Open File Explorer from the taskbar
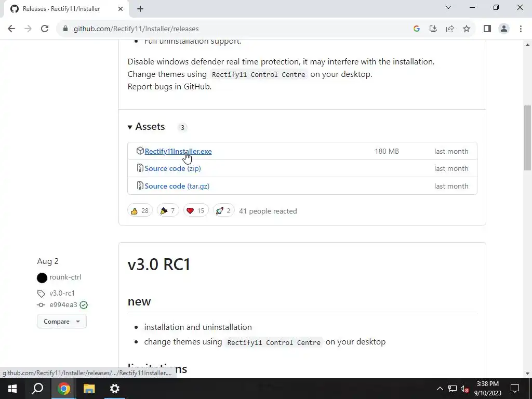The height and width of the screenshot is (399, 532). click(x=89, y=389)
